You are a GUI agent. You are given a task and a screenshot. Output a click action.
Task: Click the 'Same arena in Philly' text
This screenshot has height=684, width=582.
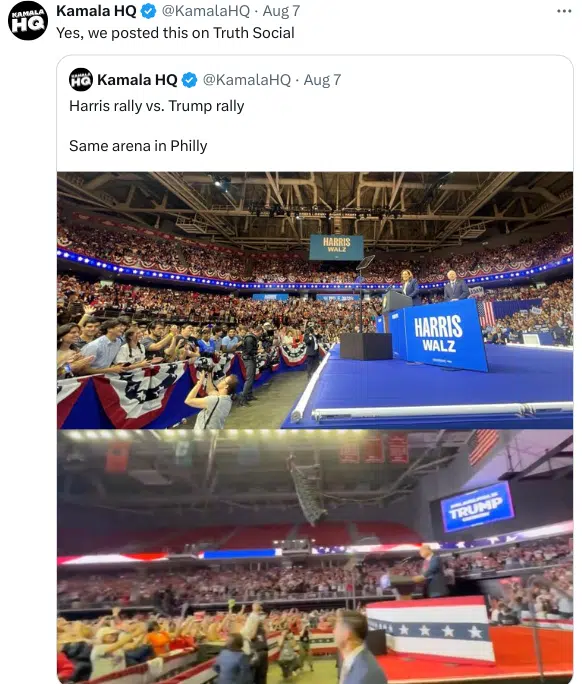pos(138,146)
